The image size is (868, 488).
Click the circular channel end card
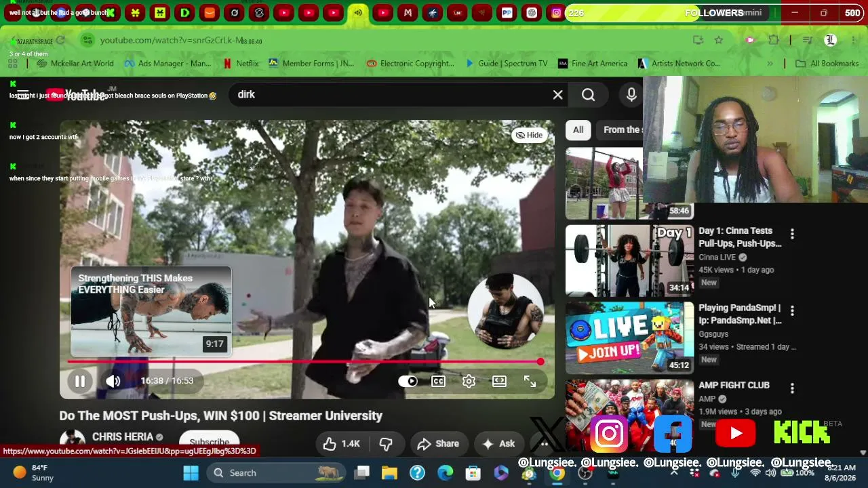click(506, 311)
